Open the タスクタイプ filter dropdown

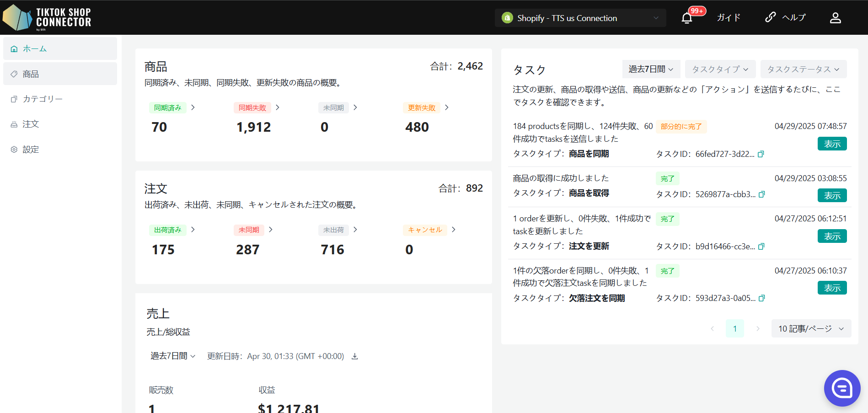720,69
